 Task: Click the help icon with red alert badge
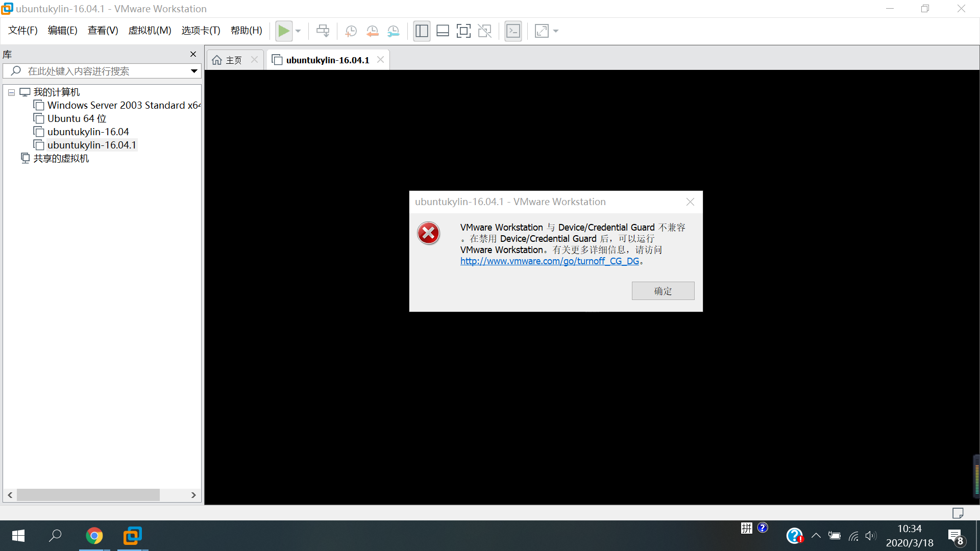(795, 536)
